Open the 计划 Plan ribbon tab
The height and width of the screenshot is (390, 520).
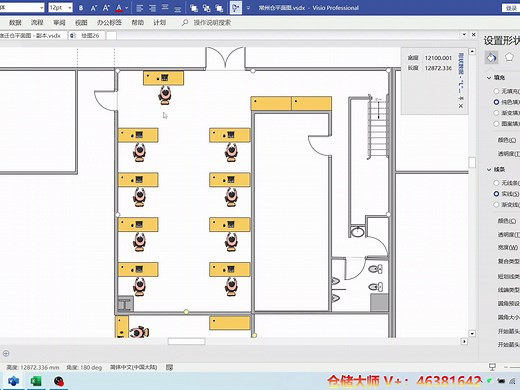click(159, 23)
